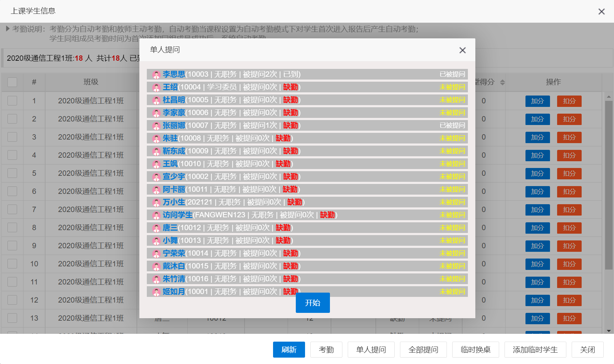Click 扣分 button for row 7
Viewport: 614px width, 364px height.
[x=569, y=210]
